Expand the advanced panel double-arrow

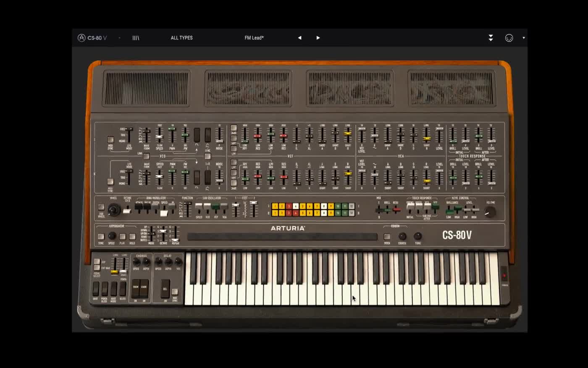pyautogui.click(x=491, y=38)
